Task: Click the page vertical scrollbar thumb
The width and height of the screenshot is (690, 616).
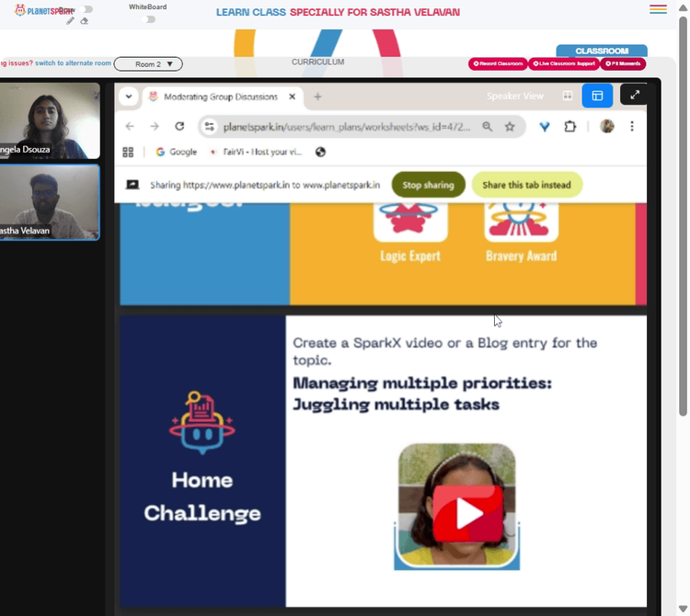Action: click(683, 216)
